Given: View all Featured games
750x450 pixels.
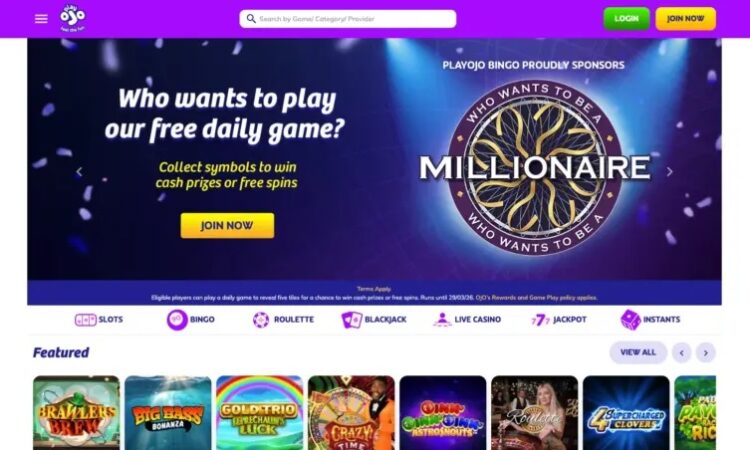Looking at the screenshot, I should [x=638, y=352].
